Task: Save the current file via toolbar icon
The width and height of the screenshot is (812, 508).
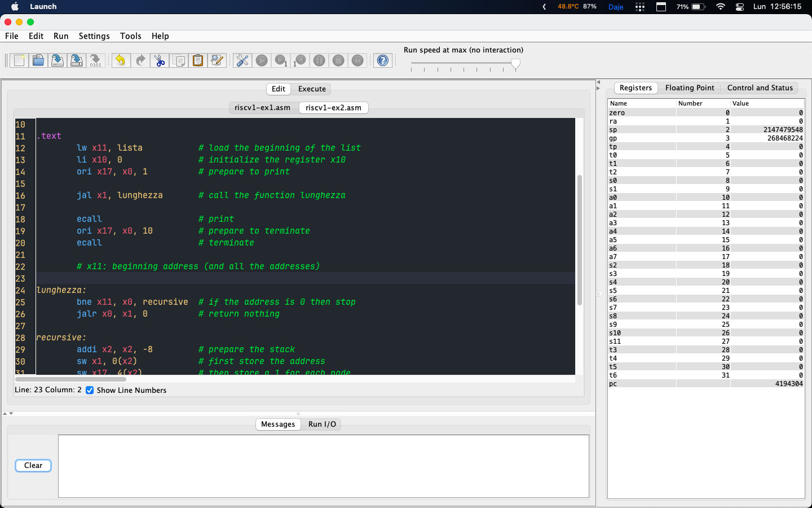Action: (58, 60)
